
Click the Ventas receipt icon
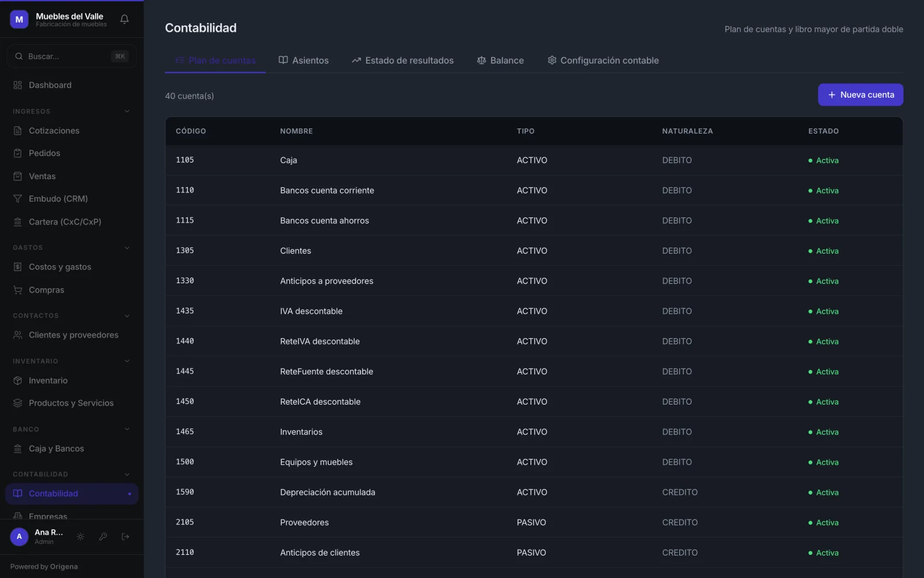[x=17, y=176]
